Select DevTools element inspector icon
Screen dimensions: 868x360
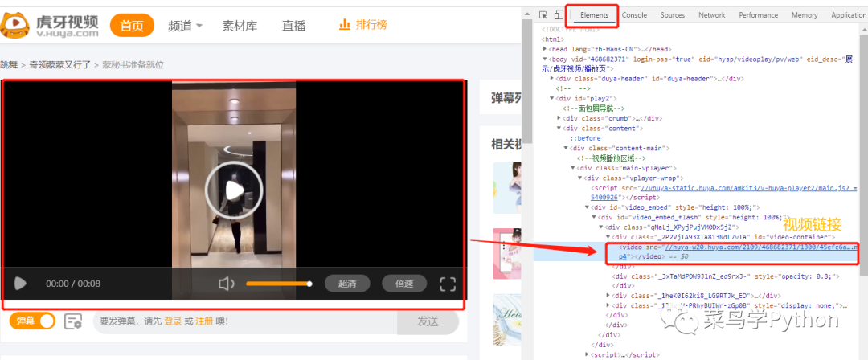click(543, 15)
